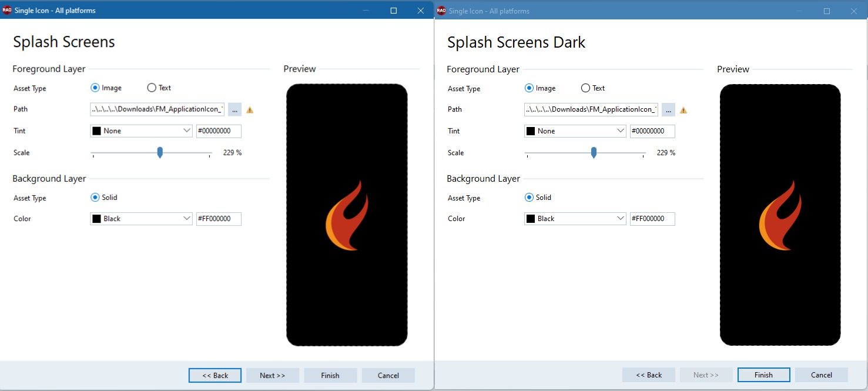Select Text asset type in Splash Screens Dark
The image size is (868, 391).
coord(592,88)
